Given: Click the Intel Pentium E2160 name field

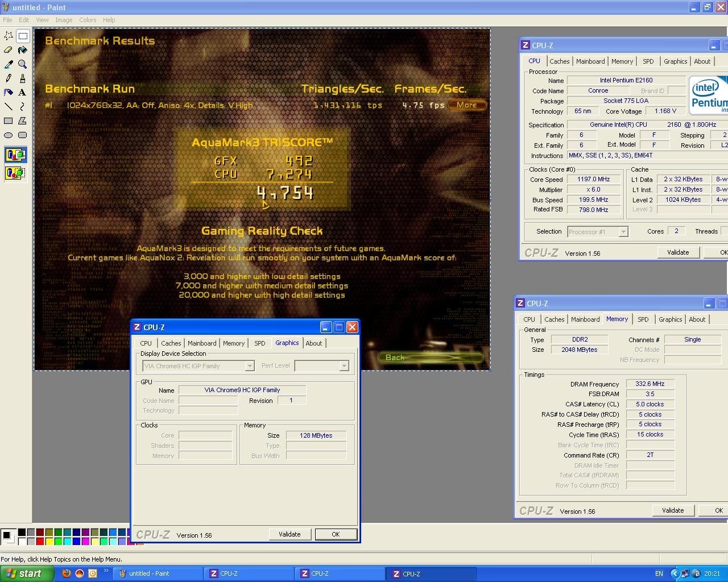Looking at the screenshot, I should tap(626, 81).
